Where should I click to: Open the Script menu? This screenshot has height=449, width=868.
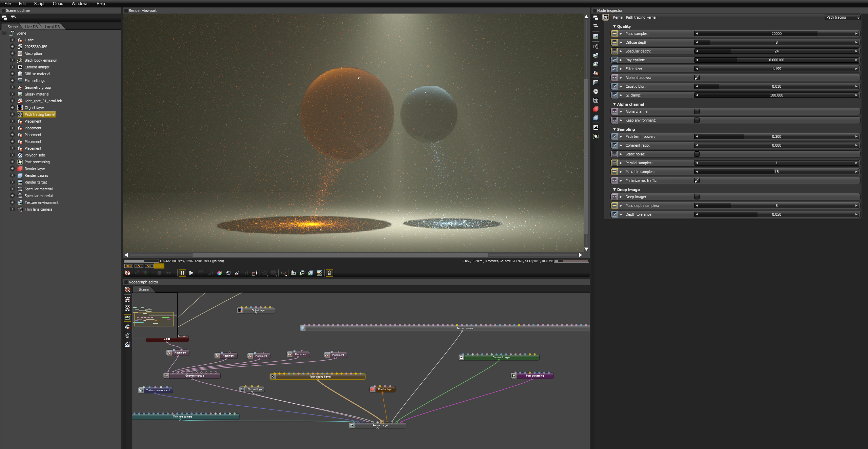coord(39,3)
